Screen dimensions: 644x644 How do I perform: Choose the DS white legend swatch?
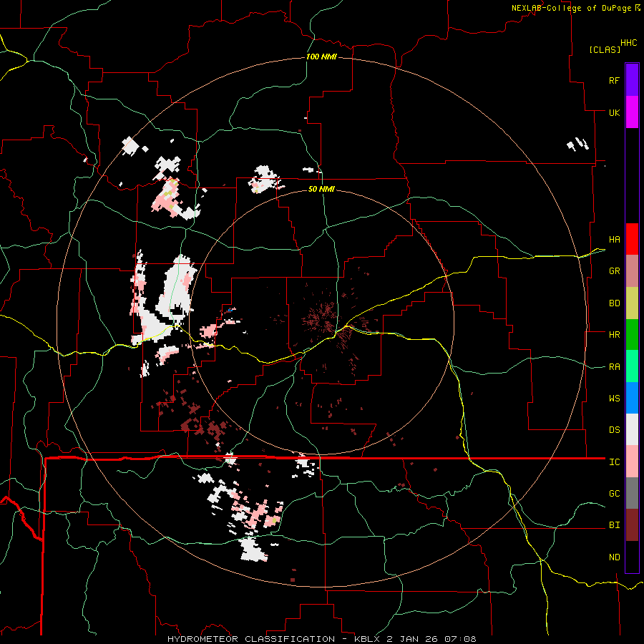[x=632, y=429]
